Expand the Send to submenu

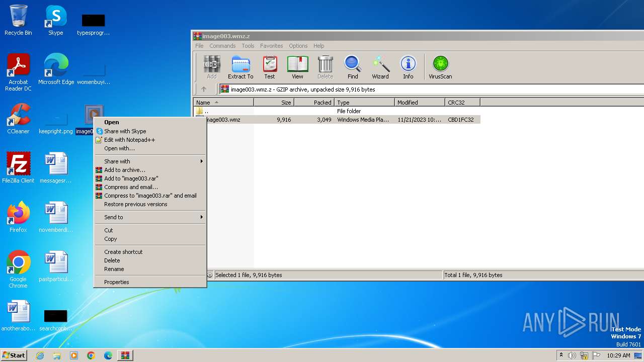(x=150, y=217)
